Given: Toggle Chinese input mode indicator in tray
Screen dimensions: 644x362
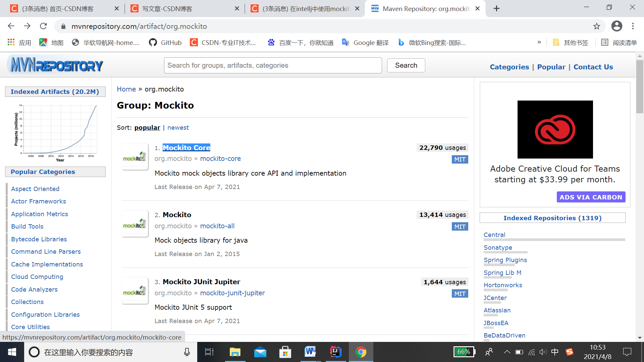Looking at the screenshot, I should click(555, 352).
